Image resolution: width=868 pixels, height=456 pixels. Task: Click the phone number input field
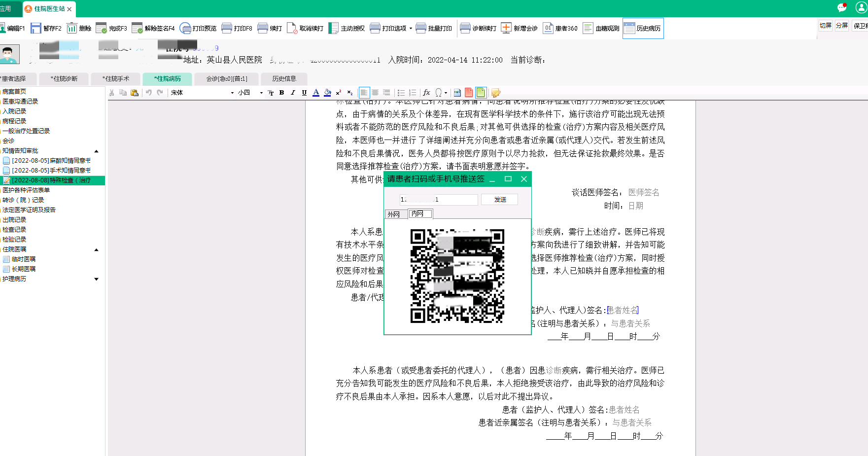[x=439, y=199]
